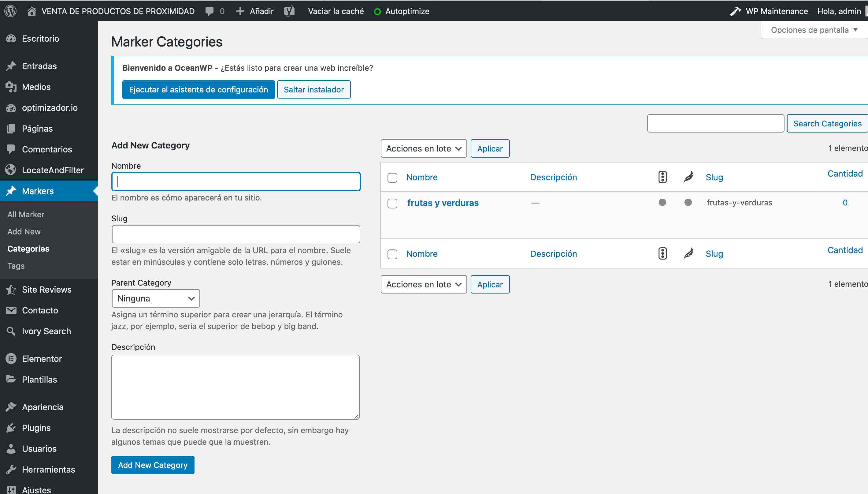The image size is (868, 494).
Task: Open the Tags submenu item
Action: (x=16, y=266)
